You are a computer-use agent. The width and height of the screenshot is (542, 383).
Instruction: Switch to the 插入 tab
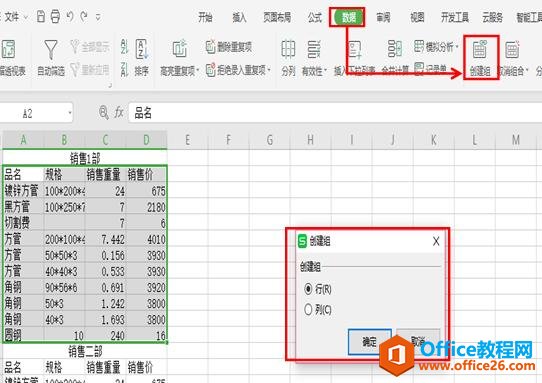point(239,17)
